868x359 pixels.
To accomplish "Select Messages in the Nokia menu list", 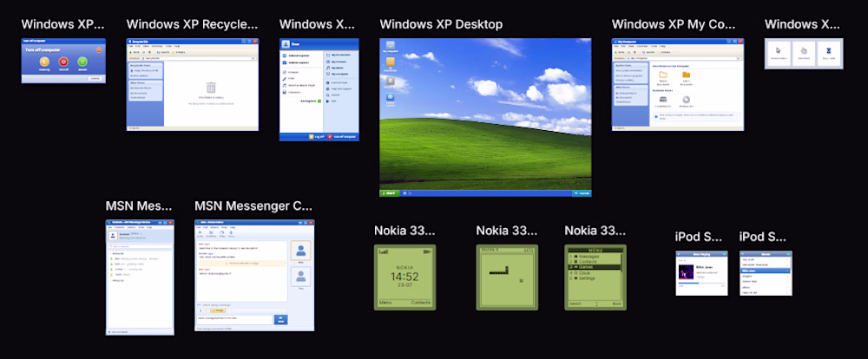I will point(594,258).
